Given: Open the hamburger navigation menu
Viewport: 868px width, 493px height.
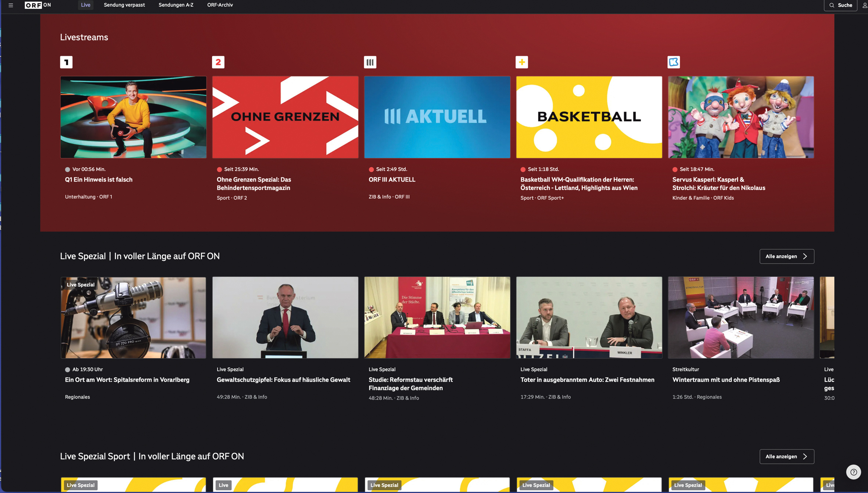Looking at the screenshot, I should pyautogui.click(x=11, y=5).
